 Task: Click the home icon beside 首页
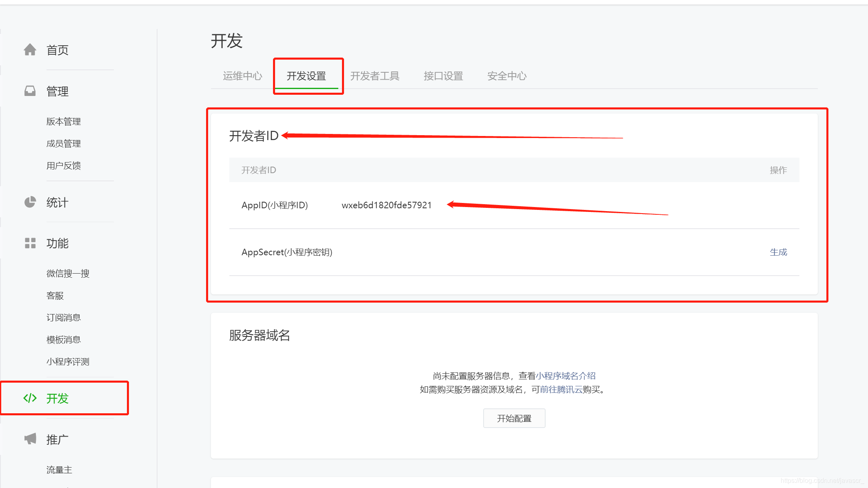30,49
